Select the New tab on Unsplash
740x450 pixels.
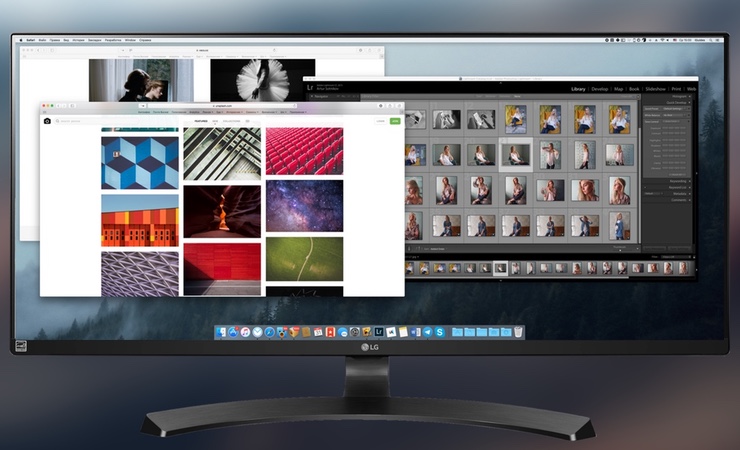pyautogui.click(x=215, y=121)
